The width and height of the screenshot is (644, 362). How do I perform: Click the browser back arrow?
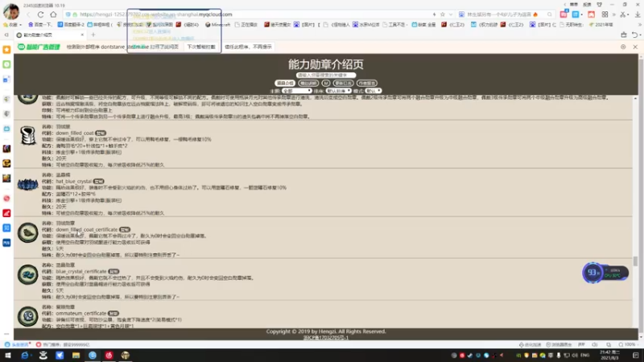[x=28, y=14]
